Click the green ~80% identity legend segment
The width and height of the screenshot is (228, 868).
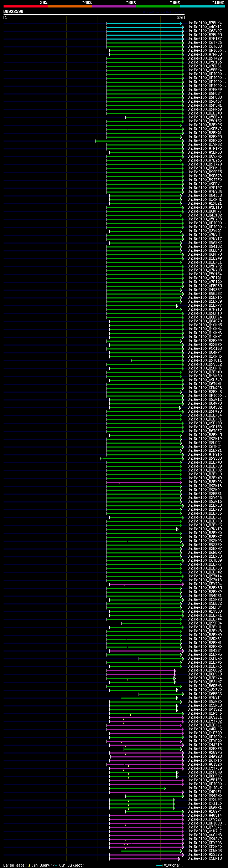pos(158,6)
